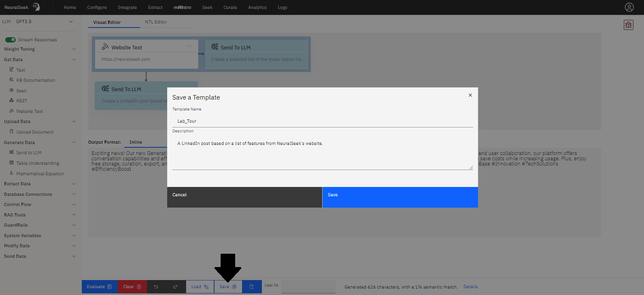Select the top Send To LLM node

tap(256, 54)
